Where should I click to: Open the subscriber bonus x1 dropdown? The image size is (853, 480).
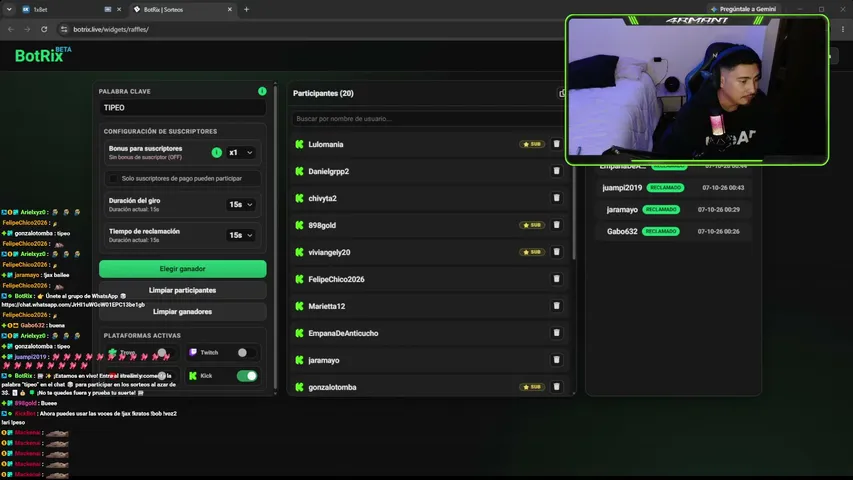240,152
